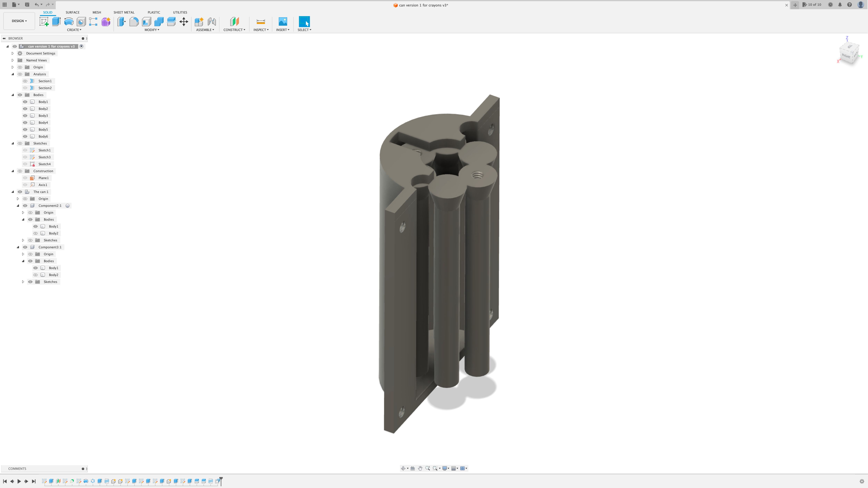Open the UTILITIES tab
The height and width of the screenshot is (488, 868).
(x=180, y=12)
